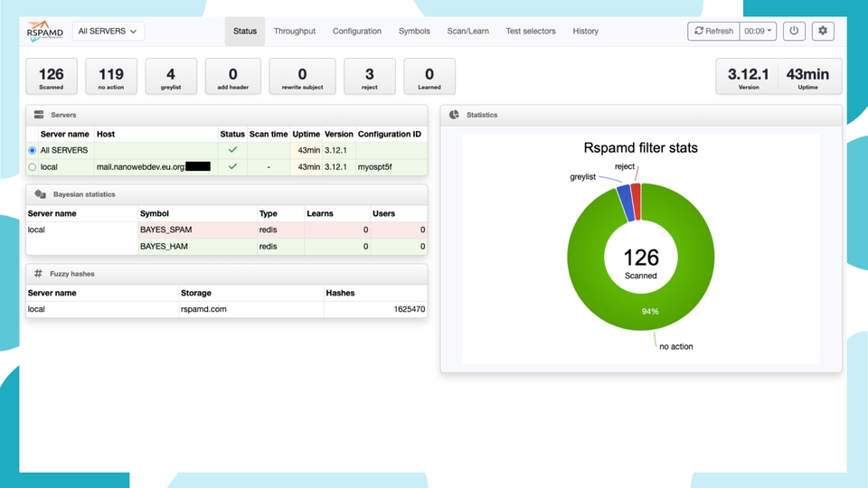Viewport: 868px width, 488px height.
Task: Click host mail.nanowebdev.eu.org cell
Action: pyautogui.click(x=156, y=166)
